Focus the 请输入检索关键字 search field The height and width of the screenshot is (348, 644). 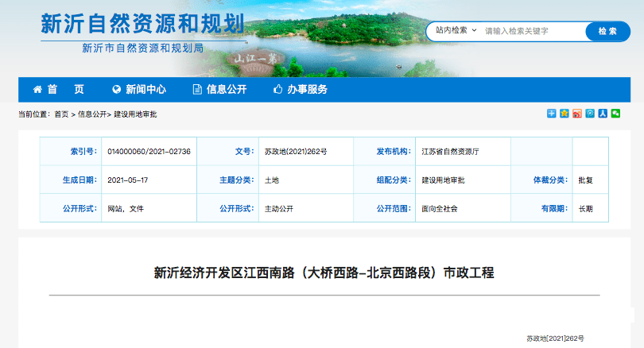(x=533, y=31)
